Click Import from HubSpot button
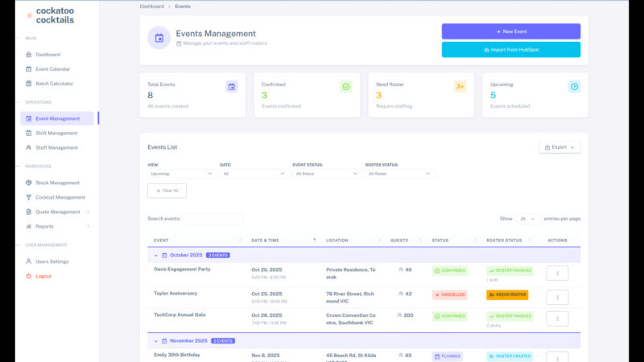644x362 pixels. (x=510, y=50)
